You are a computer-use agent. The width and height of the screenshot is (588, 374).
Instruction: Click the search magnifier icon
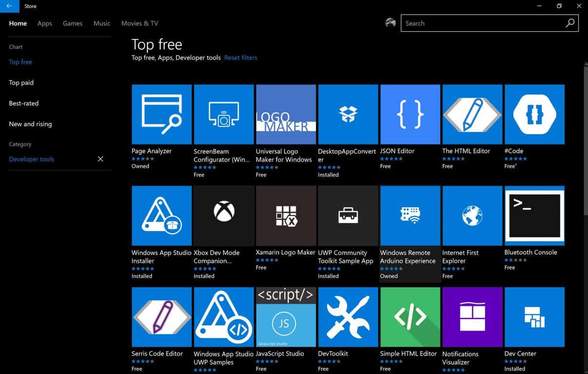(x=569, y=23)
